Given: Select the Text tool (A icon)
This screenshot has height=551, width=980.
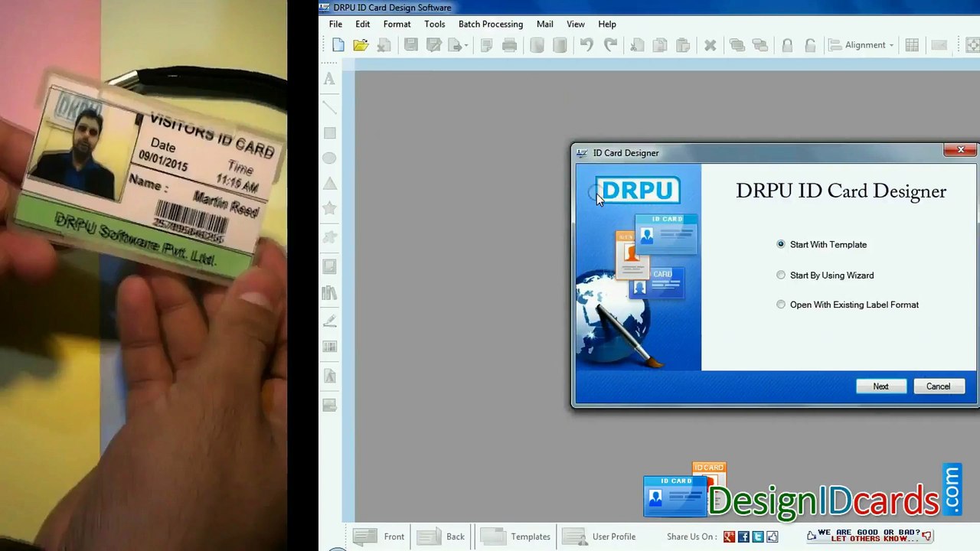Looking at the screenshot, I should click(x=329, y=79).
